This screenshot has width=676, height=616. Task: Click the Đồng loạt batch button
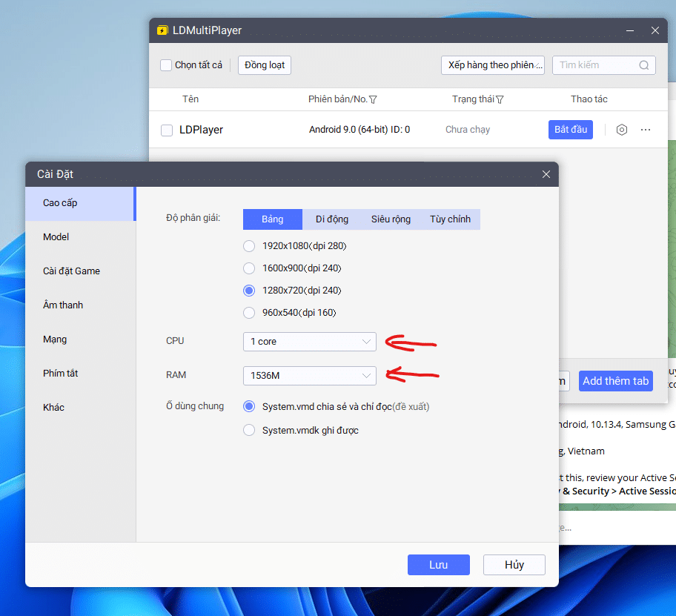pyautogui.click(x=265, y=65)
